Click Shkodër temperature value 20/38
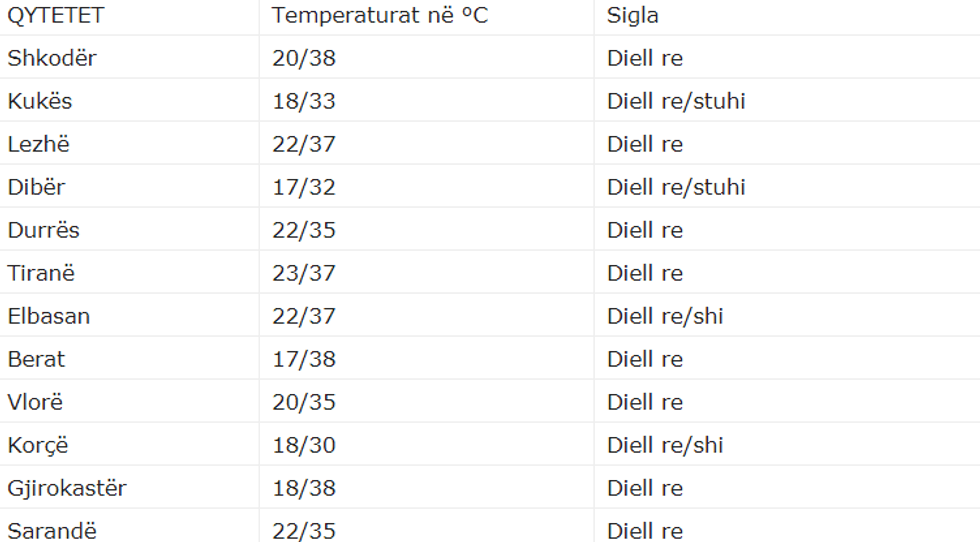980x542 pixels. click(x=304, y=58)
